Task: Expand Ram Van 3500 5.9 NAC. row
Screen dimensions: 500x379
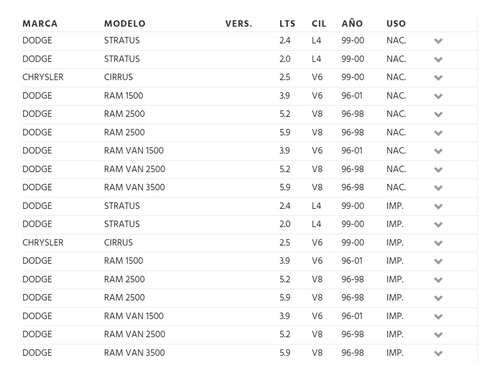Action: (x=438, y=188)
